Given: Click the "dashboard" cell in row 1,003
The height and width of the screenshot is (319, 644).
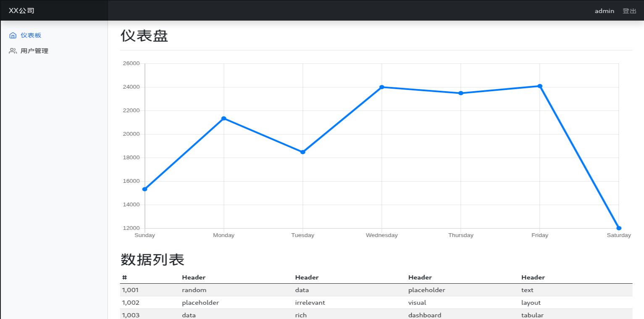Looking at the screenshot, I should (x=425, y=315).
